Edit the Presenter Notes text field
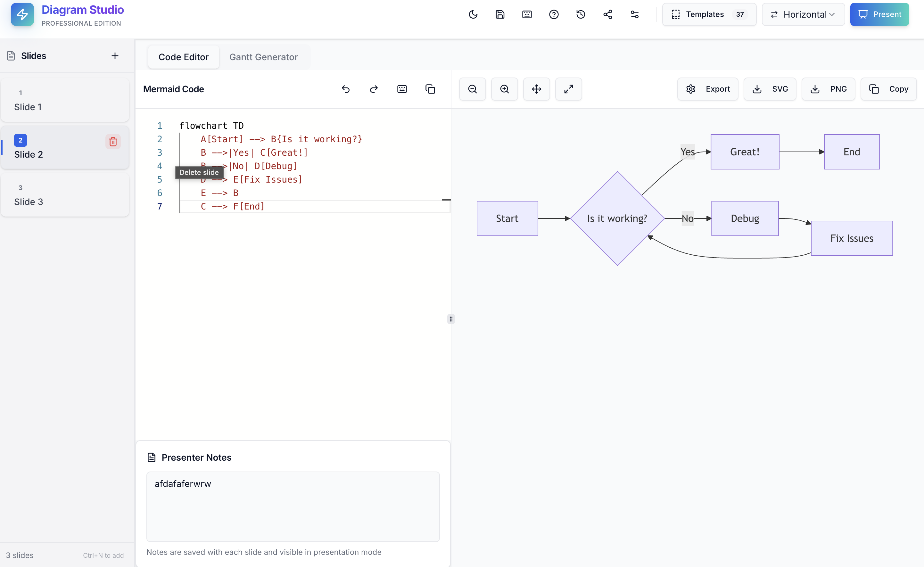924x567 pixels. point(293,506)
